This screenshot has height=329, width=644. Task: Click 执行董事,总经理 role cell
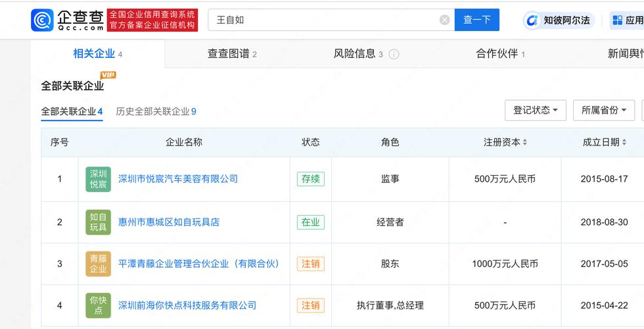click(x=390, y=305)
